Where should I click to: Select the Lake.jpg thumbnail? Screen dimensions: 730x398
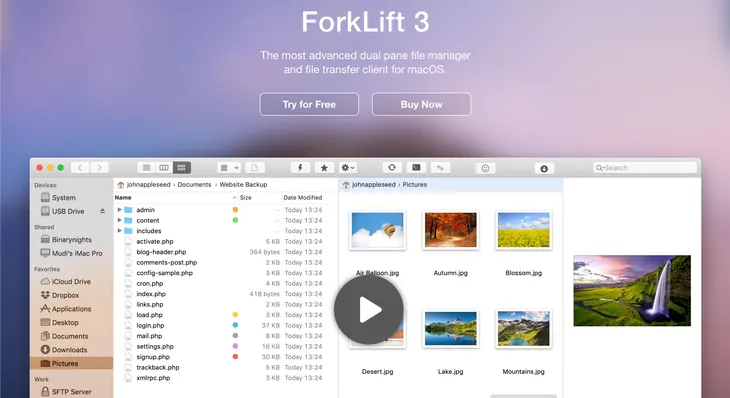point(451,329)
